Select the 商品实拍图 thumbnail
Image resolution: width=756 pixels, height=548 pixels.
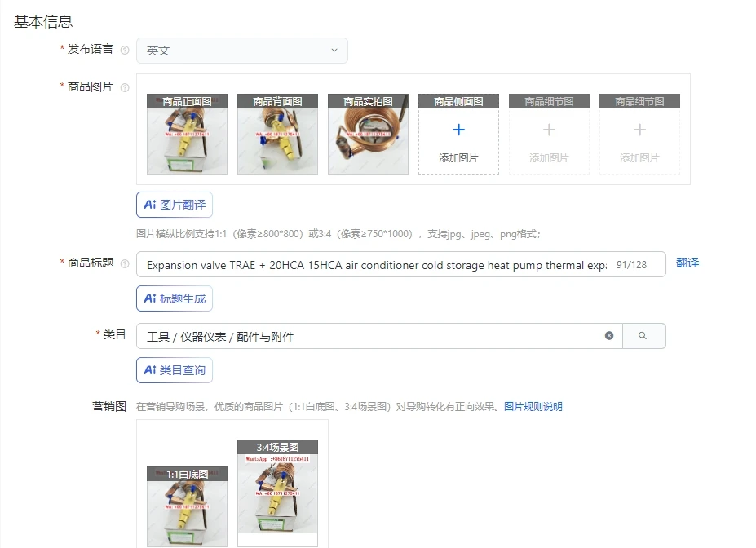tap(368, 134)
